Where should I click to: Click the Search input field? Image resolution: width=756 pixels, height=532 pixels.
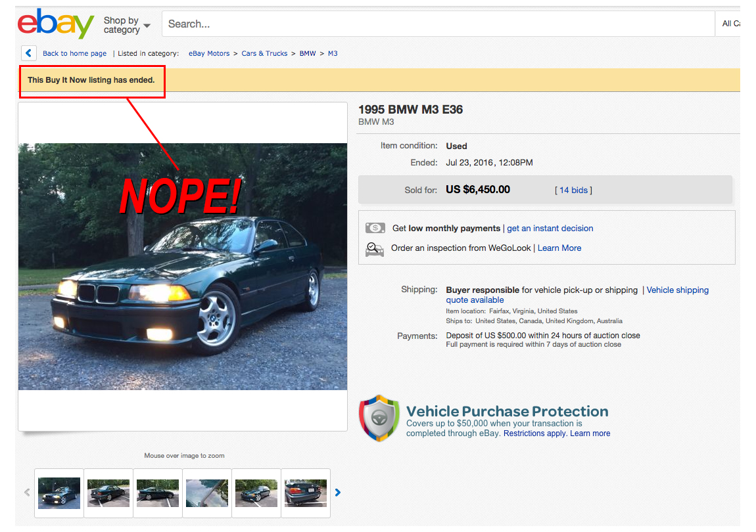(x=437, y=24)
